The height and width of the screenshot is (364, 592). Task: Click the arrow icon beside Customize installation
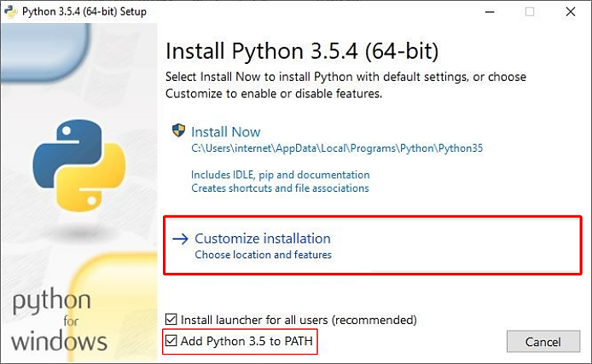click(180, 239)
